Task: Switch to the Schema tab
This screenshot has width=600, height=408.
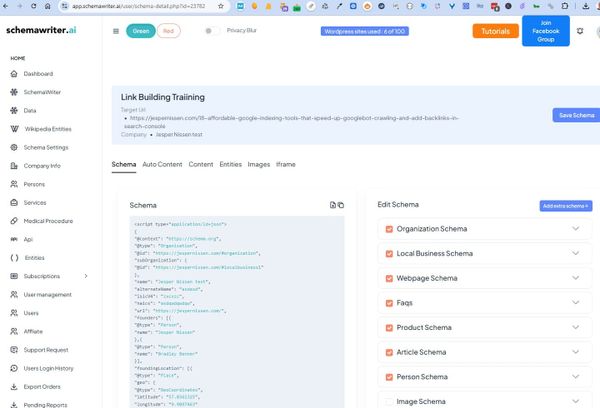Action: (x=124, y=164)
